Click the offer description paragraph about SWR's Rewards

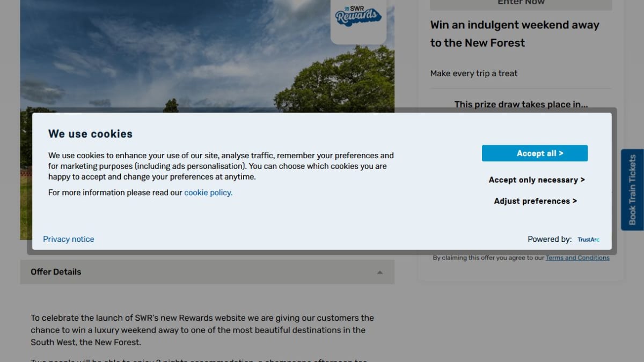pyautogui.click(x=202, y=330)
